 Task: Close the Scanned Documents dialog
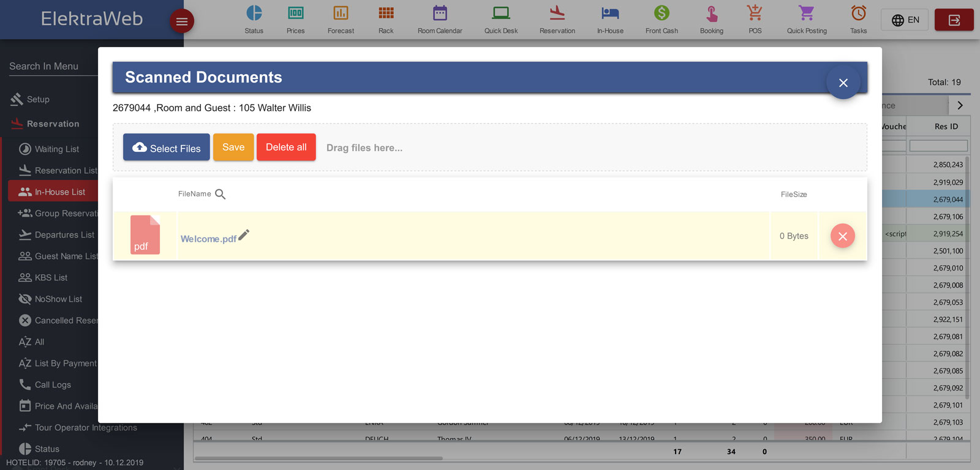843,83
